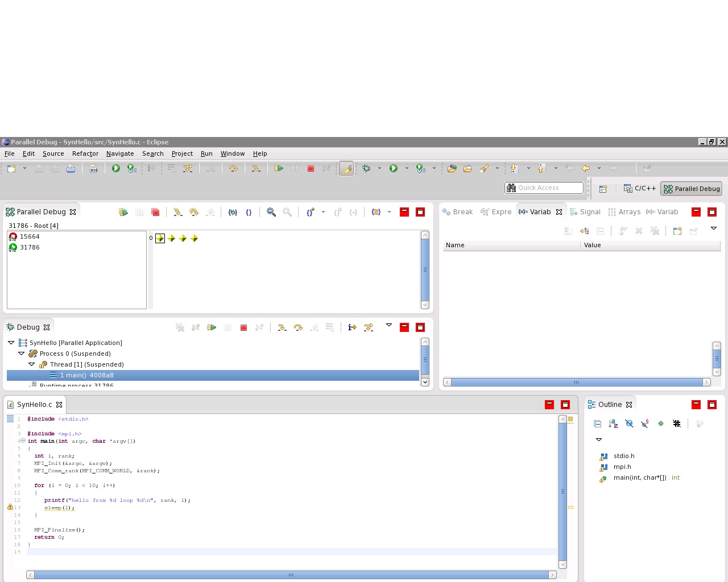Image resolution: width=728 pixels, height=582 pixels.
Task: Terminate via Debug view red stop icon
Action: click(x=243, y=327)
